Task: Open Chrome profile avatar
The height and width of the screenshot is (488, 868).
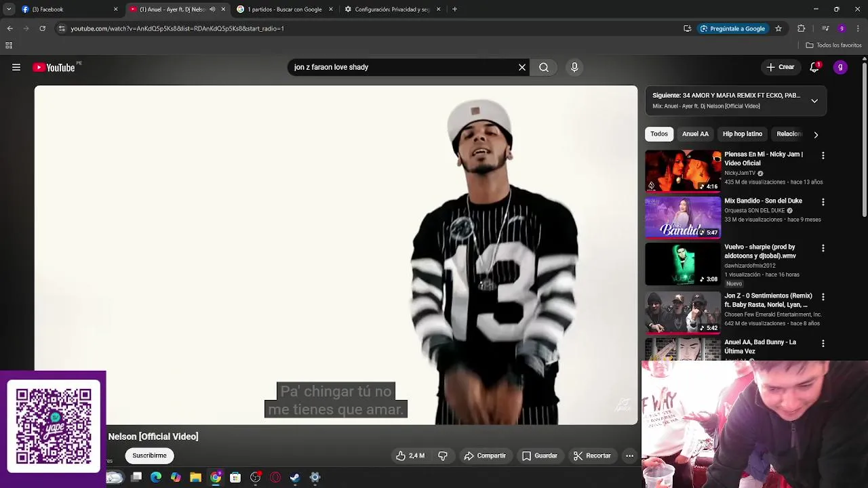Action: (842, 28)
